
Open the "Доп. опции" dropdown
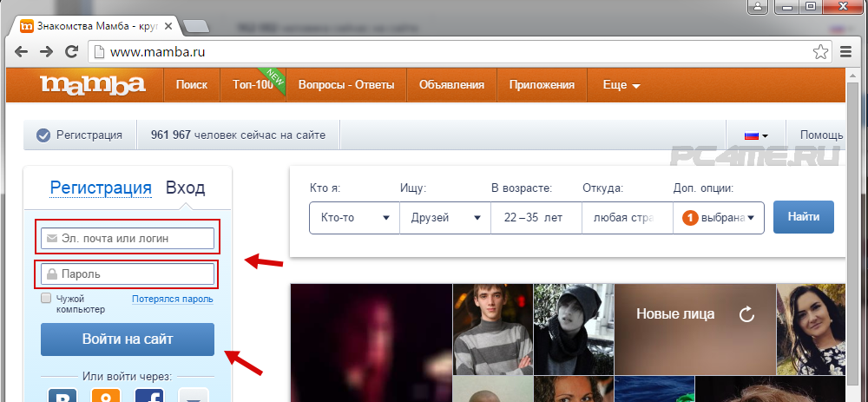click(x=719, y=218)
